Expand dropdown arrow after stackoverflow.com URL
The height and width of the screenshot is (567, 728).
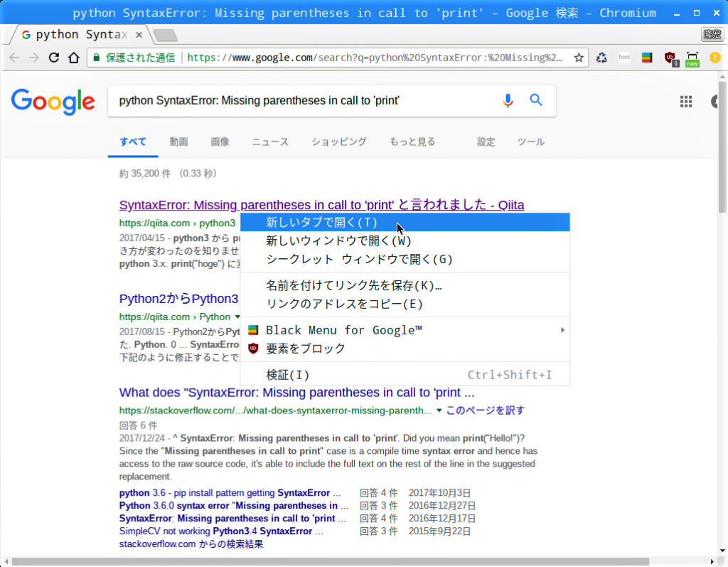[x=439, y=410]
